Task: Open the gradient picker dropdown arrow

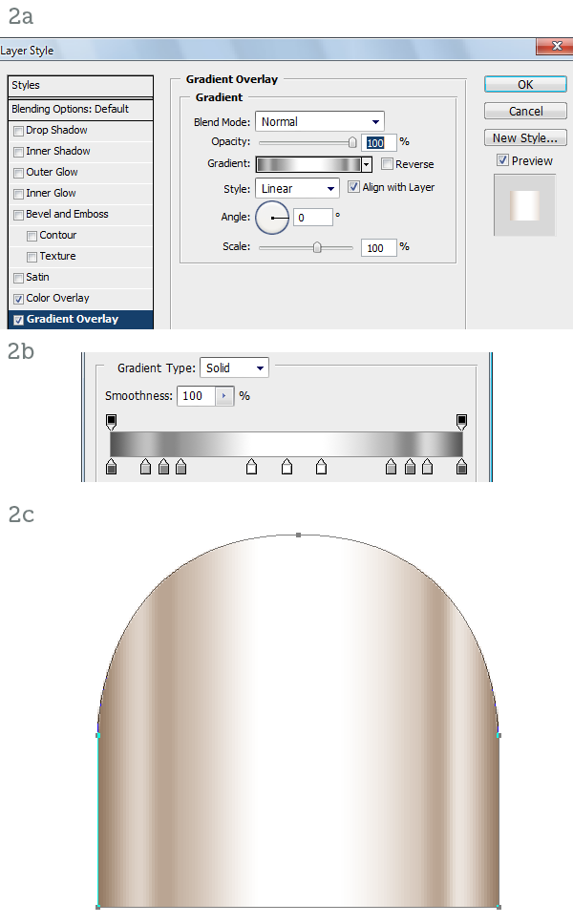Action: coord(367,164)
